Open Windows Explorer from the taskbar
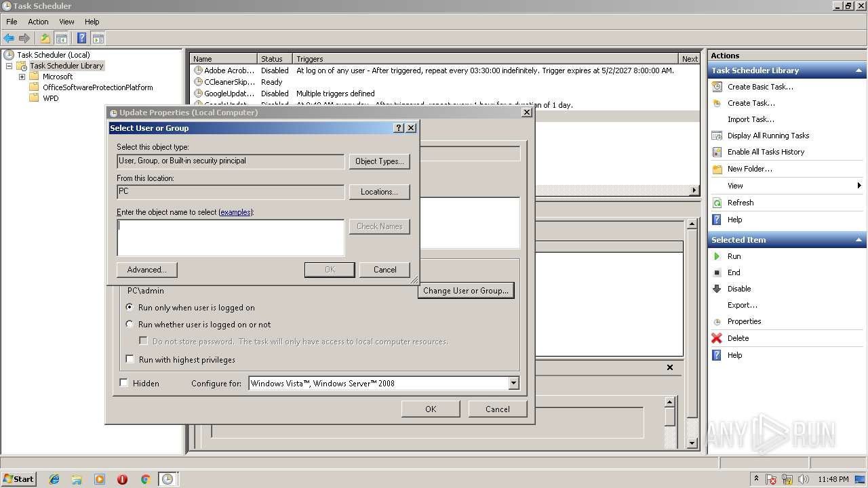 click(77, 479)
